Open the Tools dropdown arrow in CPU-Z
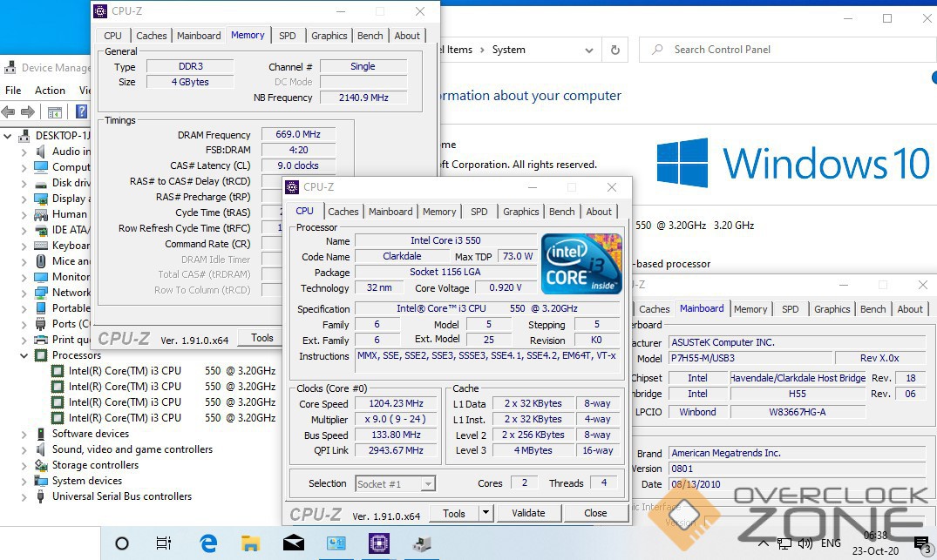This screenshot has height=560, width=937. pyautogui.click(x=485, y=513)
